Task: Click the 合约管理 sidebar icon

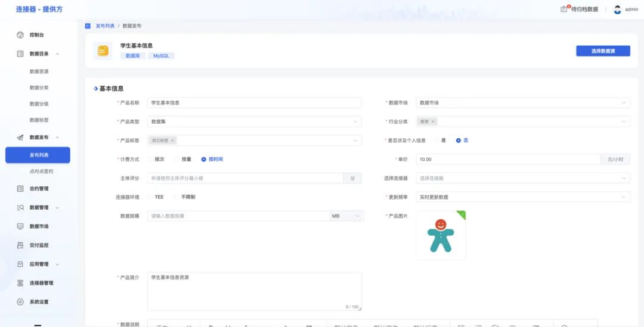Action: tap(20, 189)
